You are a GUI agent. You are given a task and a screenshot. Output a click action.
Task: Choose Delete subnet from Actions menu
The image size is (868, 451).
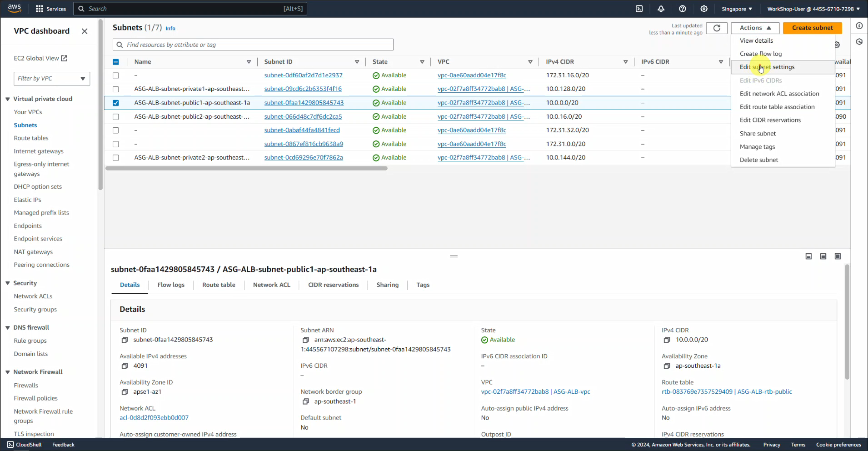(x=783, y=160)
